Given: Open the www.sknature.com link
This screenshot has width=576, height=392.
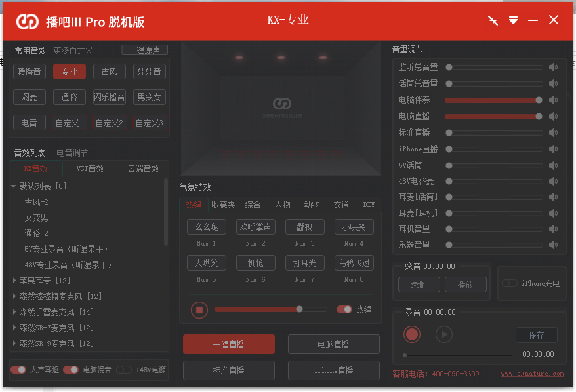Looking at the screenshot, I should point(532,374).
